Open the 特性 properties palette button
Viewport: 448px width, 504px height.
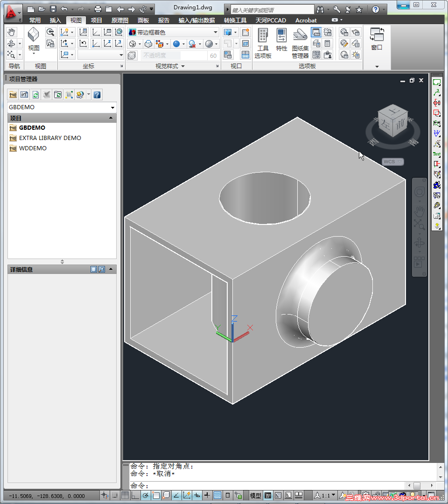[x=281, y=40]
